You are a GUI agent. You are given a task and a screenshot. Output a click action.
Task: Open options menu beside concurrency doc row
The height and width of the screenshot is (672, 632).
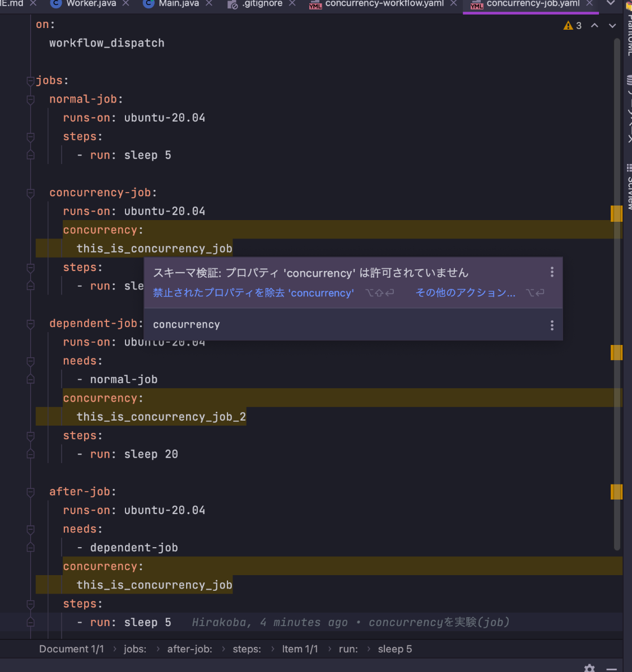click(552, 325)
